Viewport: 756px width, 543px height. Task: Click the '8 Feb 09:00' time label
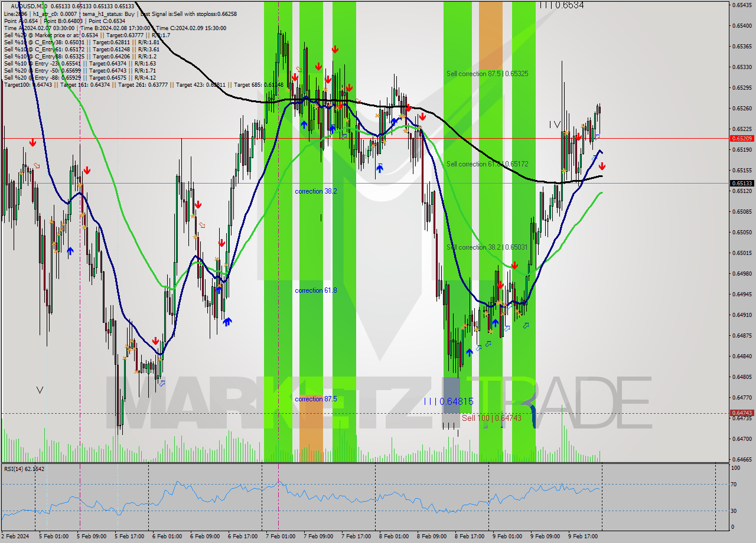[431, 537]
